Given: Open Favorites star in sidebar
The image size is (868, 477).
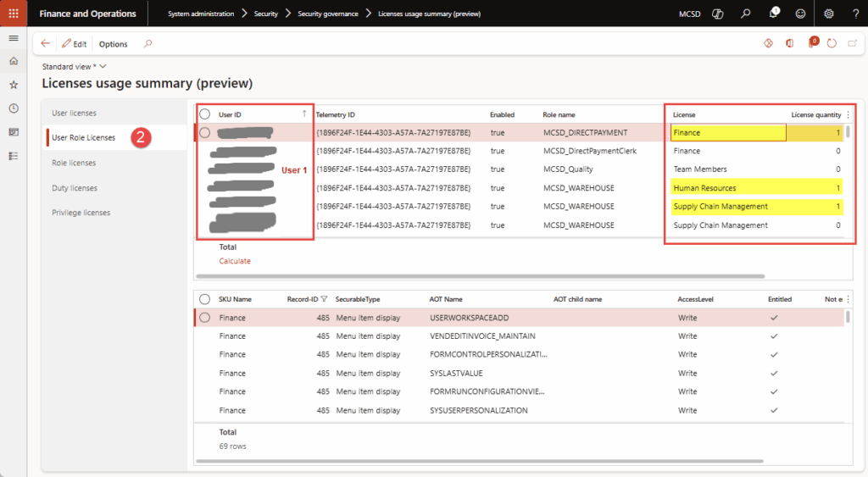Looking at the screenshot, I should click(x=14, y=85).
